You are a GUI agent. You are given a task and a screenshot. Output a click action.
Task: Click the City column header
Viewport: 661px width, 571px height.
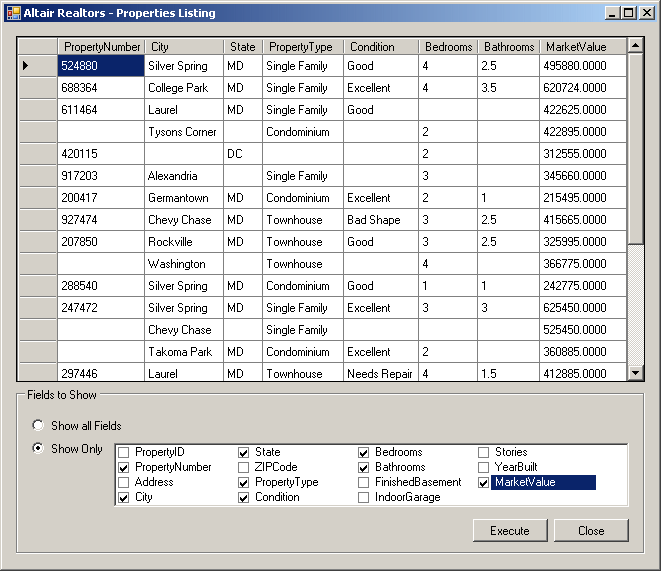tap(184, 46)
